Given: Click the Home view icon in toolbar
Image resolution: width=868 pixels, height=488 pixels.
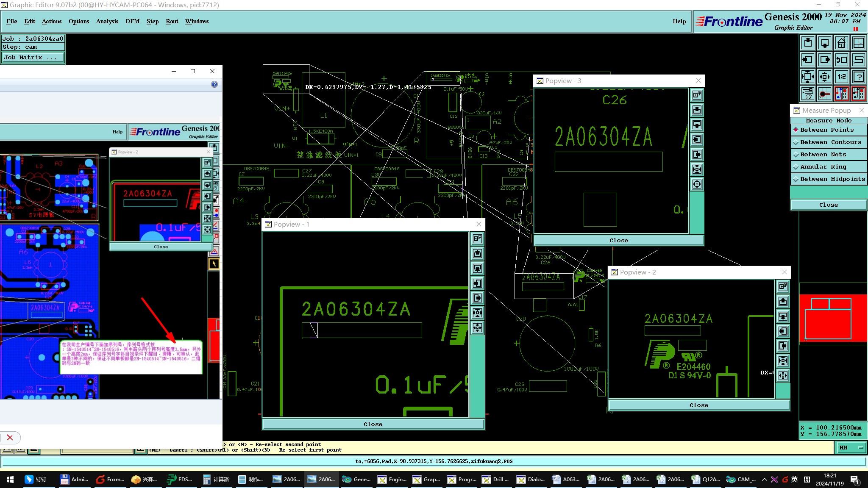Looking at the screenshot, I should click(841, 43).
